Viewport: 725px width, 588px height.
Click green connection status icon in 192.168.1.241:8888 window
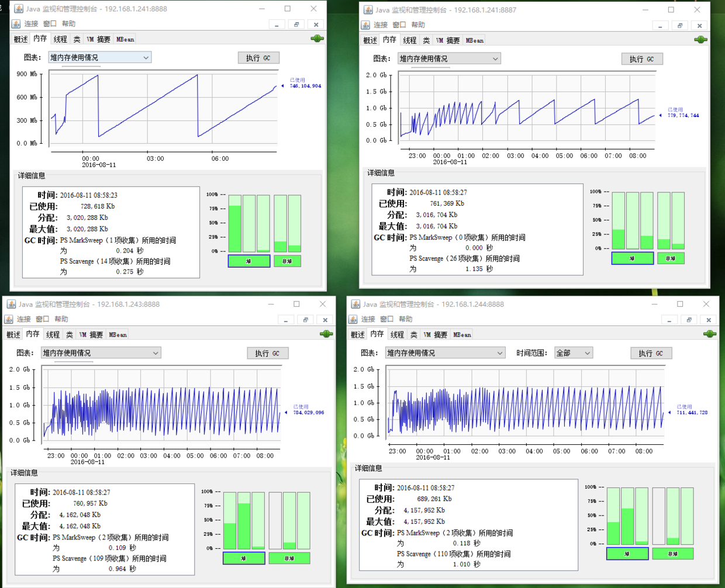[x=317, y=39]
